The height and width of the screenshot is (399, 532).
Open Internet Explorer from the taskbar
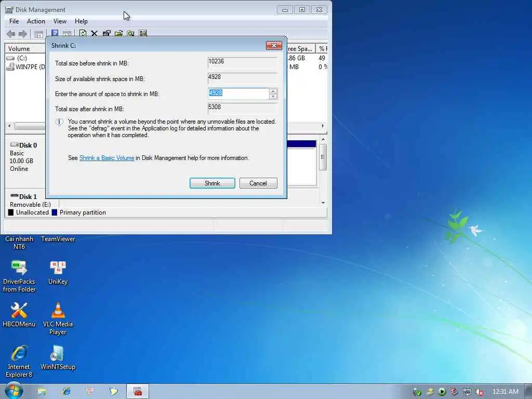(x=66, y=392)
